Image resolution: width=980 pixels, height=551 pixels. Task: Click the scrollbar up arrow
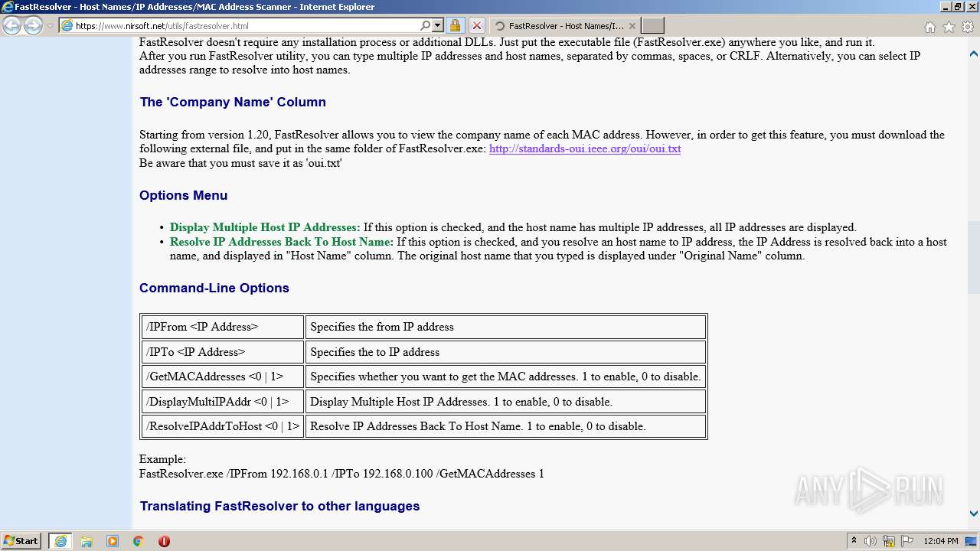(973, 54)
